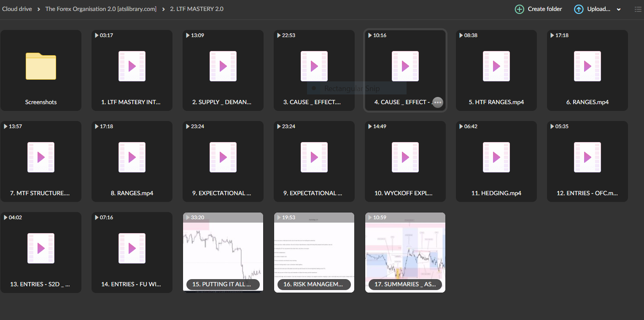Viewport: 644px width, 320px height.
Task: Switch to list view using the top-right icon
Action: 638,9
